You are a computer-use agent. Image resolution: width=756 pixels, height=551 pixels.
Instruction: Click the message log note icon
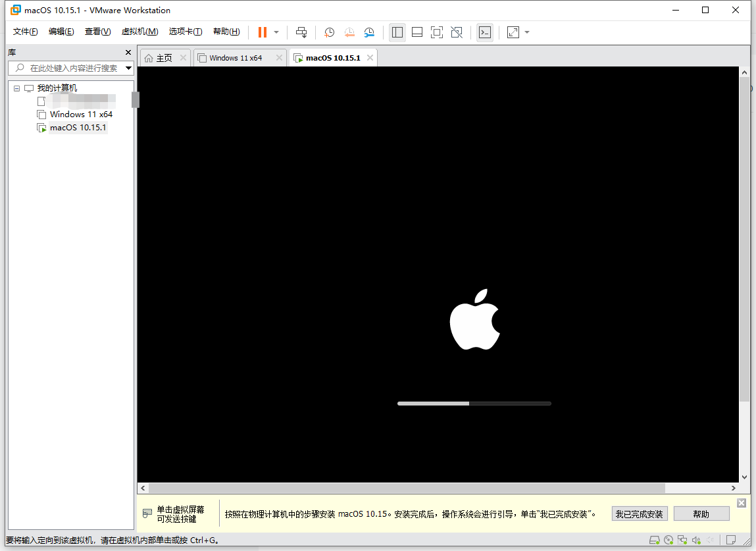click(731, 540)
